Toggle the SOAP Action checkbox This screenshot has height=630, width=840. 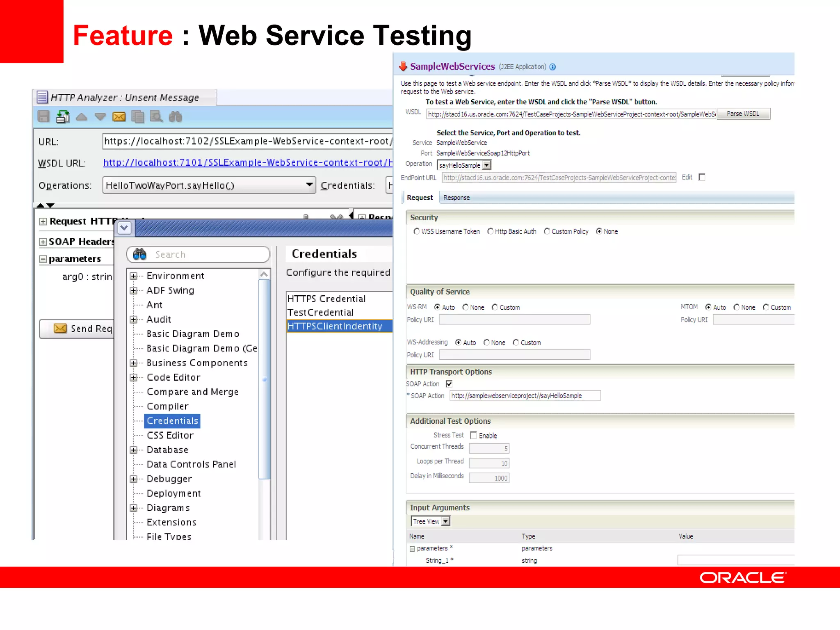pos(449,384)
